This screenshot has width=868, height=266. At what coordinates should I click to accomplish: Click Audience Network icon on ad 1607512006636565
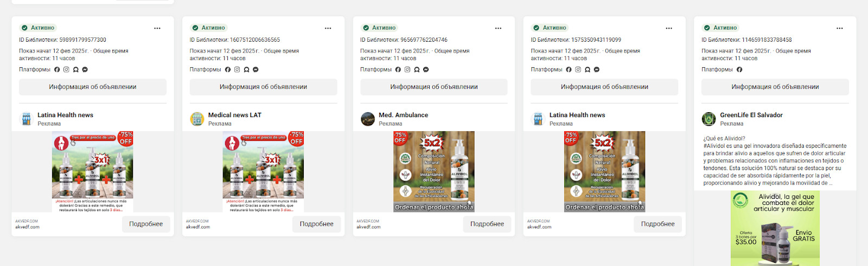246,69
